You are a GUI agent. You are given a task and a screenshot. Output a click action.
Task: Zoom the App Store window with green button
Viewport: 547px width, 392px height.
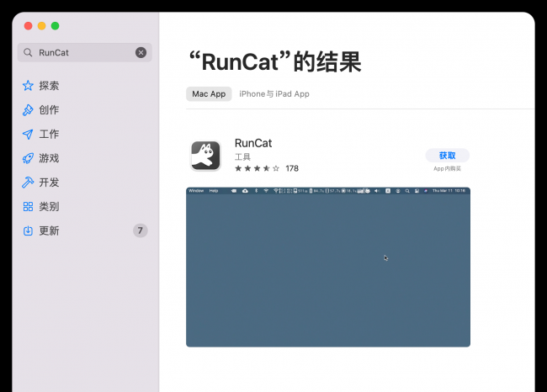[x=55, y=26]
